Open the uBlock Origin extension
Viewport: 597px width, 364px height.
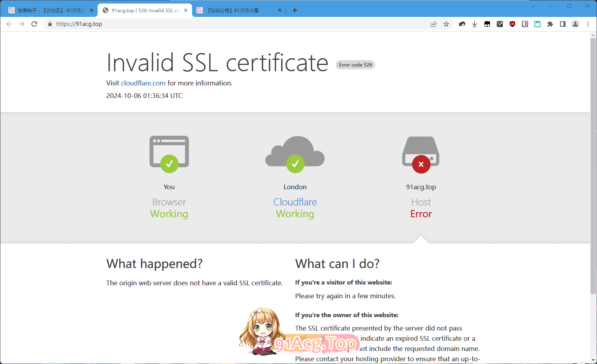click(512, 24)
